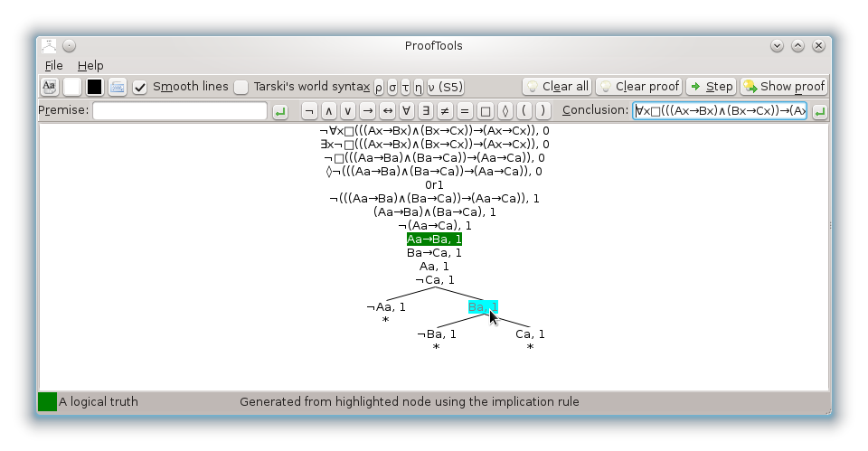Screen dimensions: 868x451
Task: Select the (Aa→Ba)∧(Ba→Ca), 1 node
Action: pyautogui.click(x=435, y=211)
